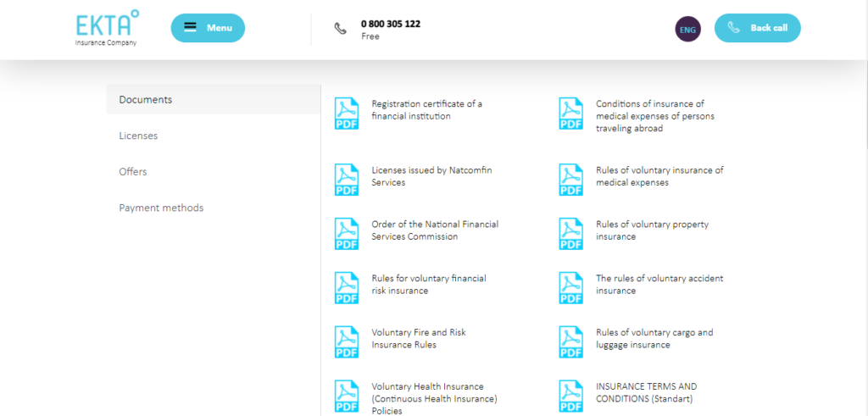The image size is (868, 416).
Task: Open the hamburger Menu button
Action: 208,28
